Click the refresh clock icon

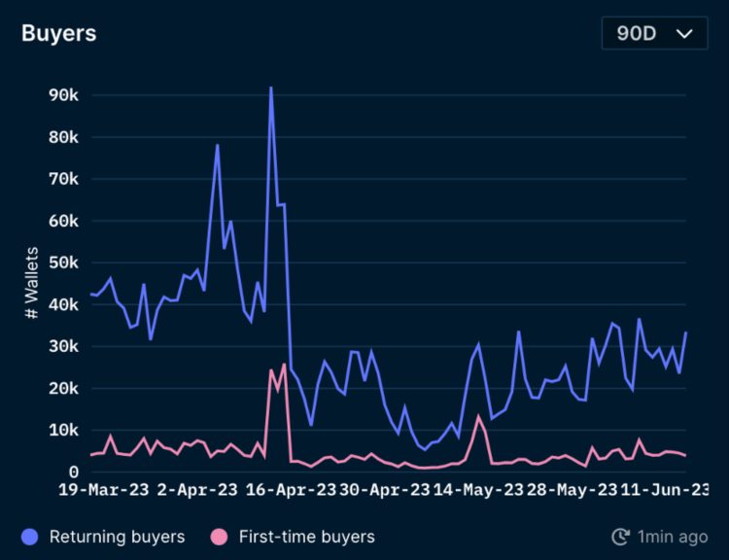click(620, 537)
